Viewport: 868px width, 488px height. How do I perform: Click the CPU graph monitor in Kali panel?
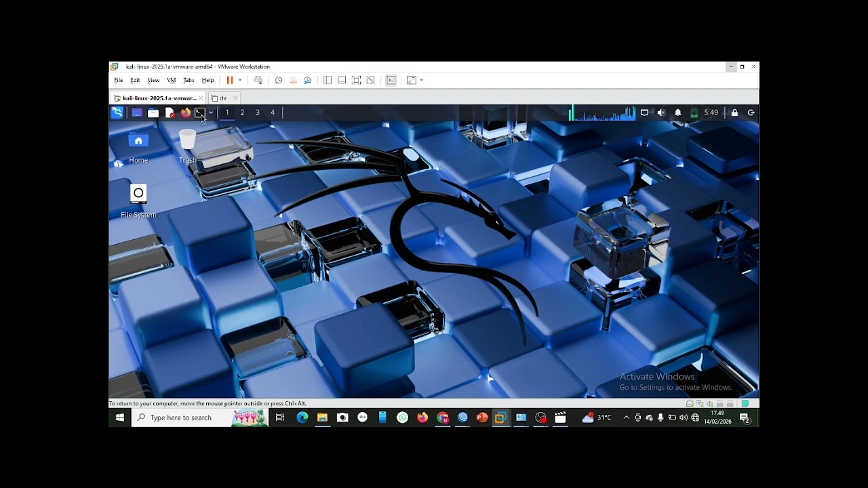click(602, 113)
